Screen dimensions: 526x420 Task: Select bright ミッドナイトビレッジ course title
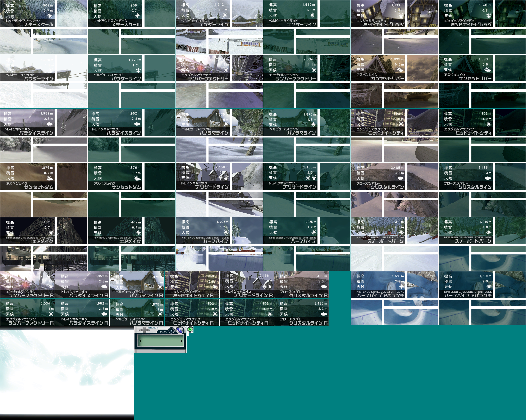383,24
